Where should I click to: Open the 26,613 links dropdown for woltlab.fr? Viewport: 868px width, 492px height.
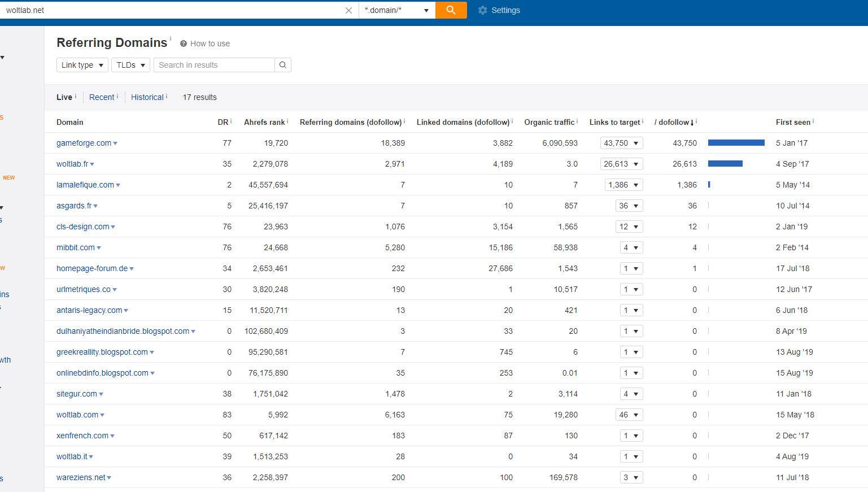[x=621, y=164]
